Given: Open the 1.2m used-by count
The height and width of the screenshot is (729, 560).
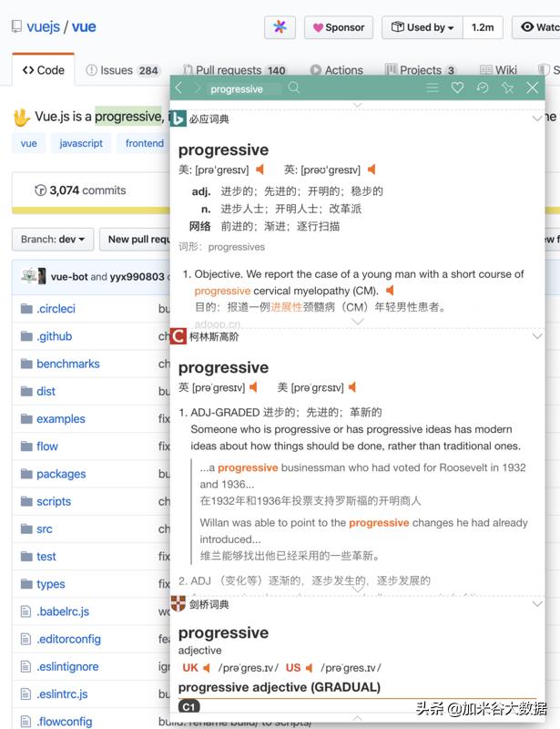Looking at the screenshot, I should pos(483,27).
